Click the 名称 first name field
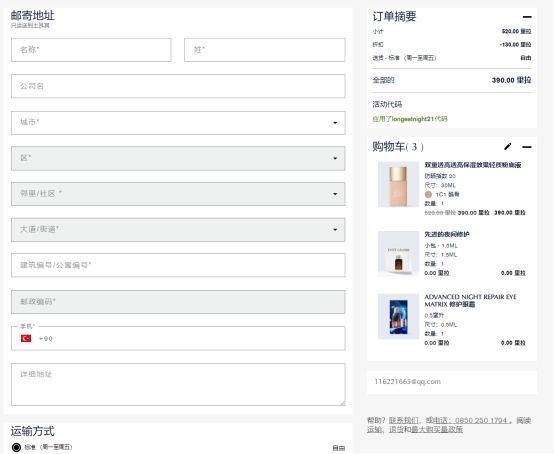This screenshot has width=554, height=454. click(91, 50)
